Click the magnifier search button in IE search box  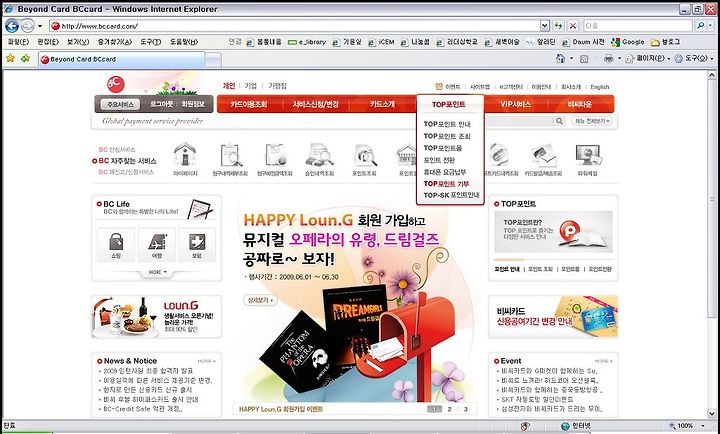coord(700,26)
